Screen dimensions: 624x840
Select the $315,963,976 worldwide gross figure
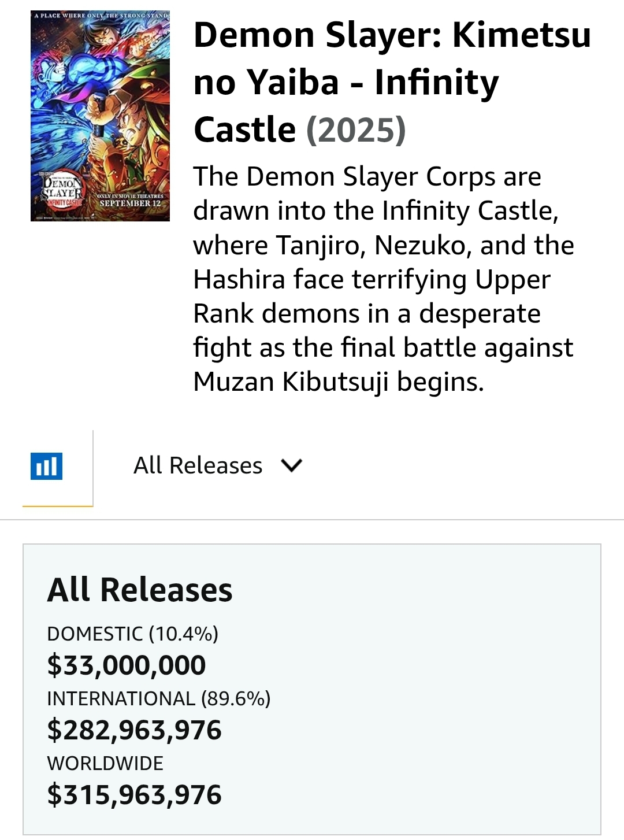click(134, 794)
